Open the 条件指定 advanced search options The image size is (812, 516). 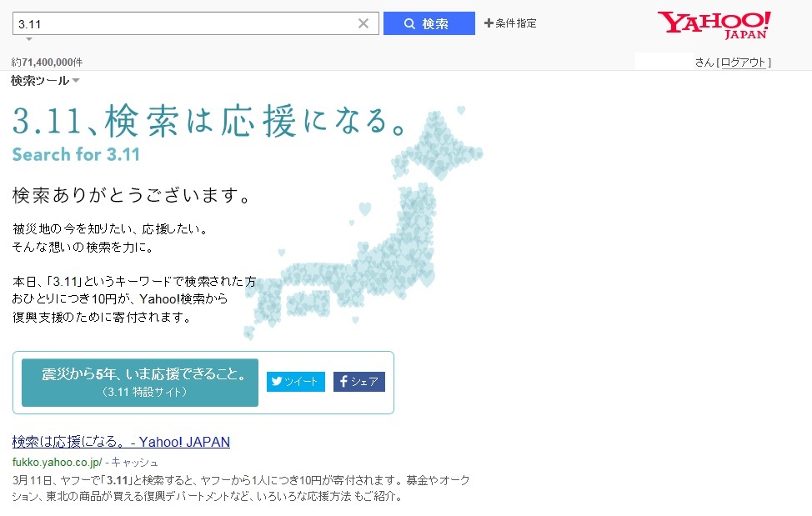(x=510, y=23)
